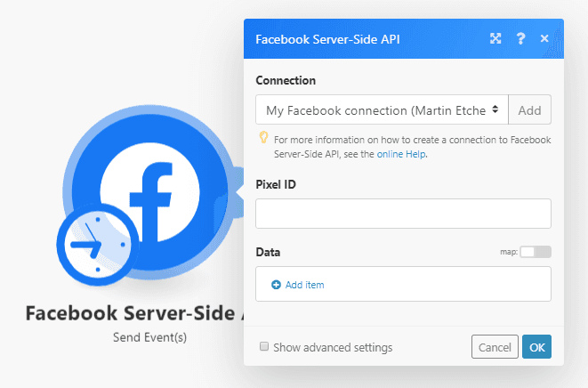Screen dimensions: 588x388
Task: Confirm settings with the OK button
Action: [537, 347]
